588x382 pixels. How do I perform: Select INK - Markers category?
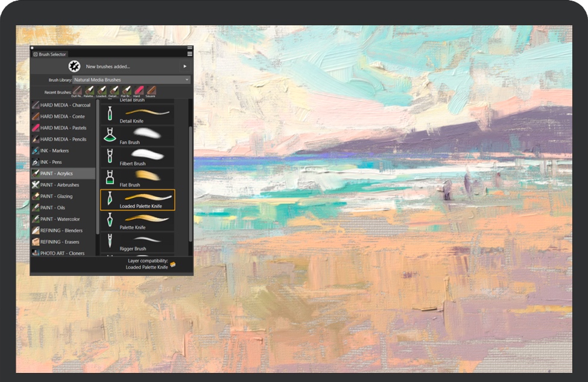point(63,151)
